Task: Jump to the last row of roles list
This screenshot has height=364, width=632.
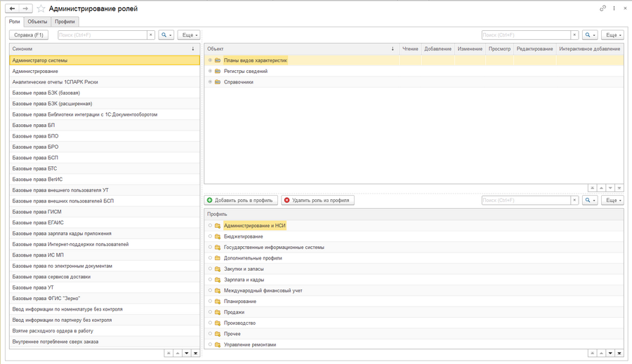Action: [x=195, y=353]
